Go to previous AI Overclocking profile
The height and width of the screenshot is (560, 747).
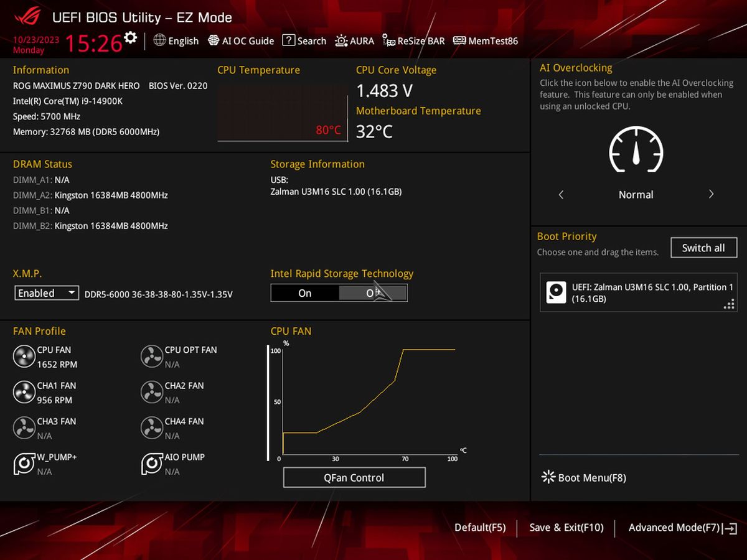coord(561,195)
